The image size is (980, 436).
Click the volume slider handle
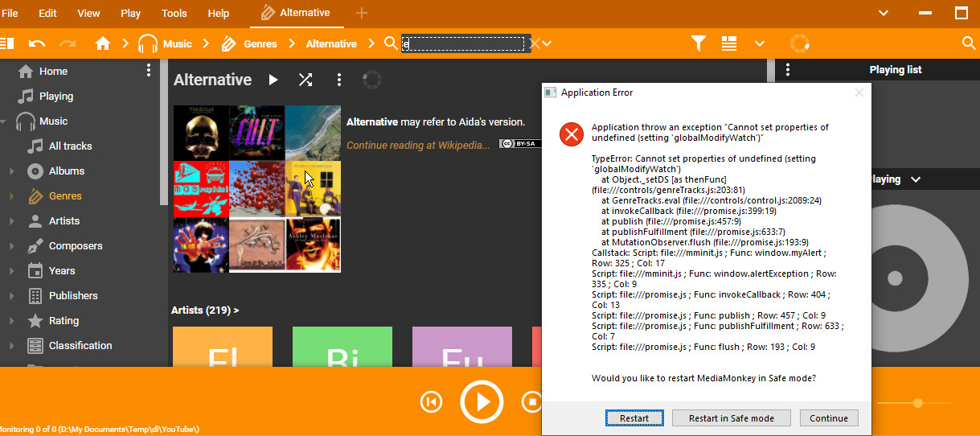[x=917, y=402]
